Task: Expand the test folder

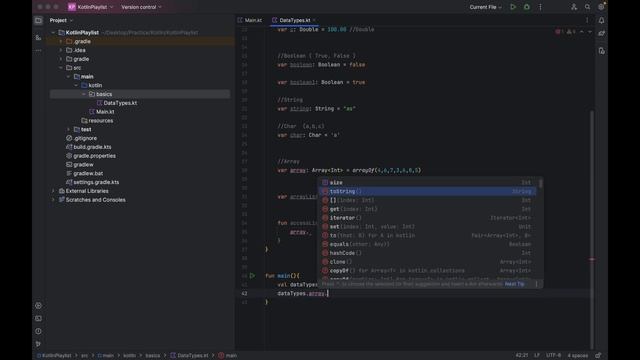Action: [69, 129]
